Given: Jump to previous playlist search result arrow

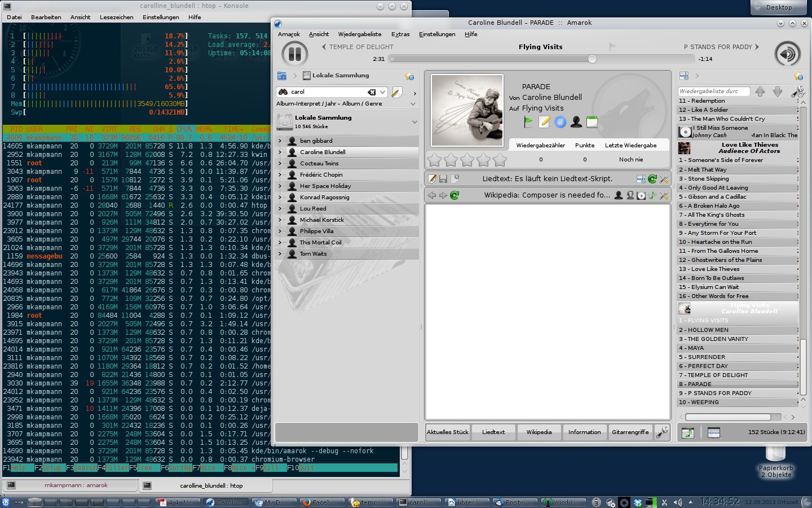Looking at the screenshot, I should coord(760,91).
